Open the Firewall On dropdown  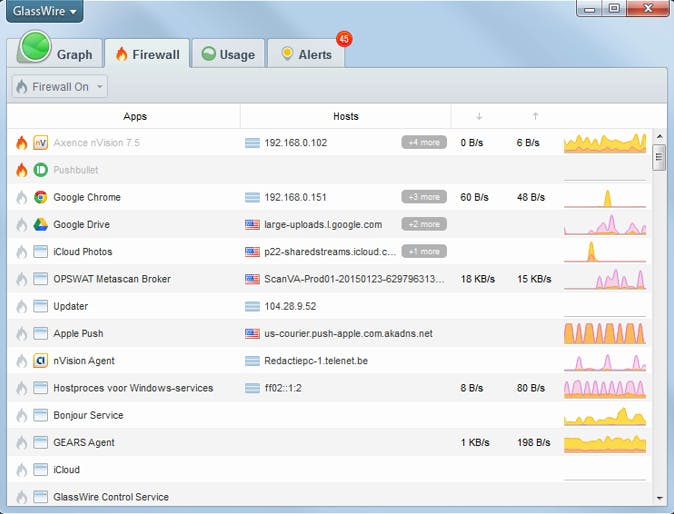[x=59, y=87]
